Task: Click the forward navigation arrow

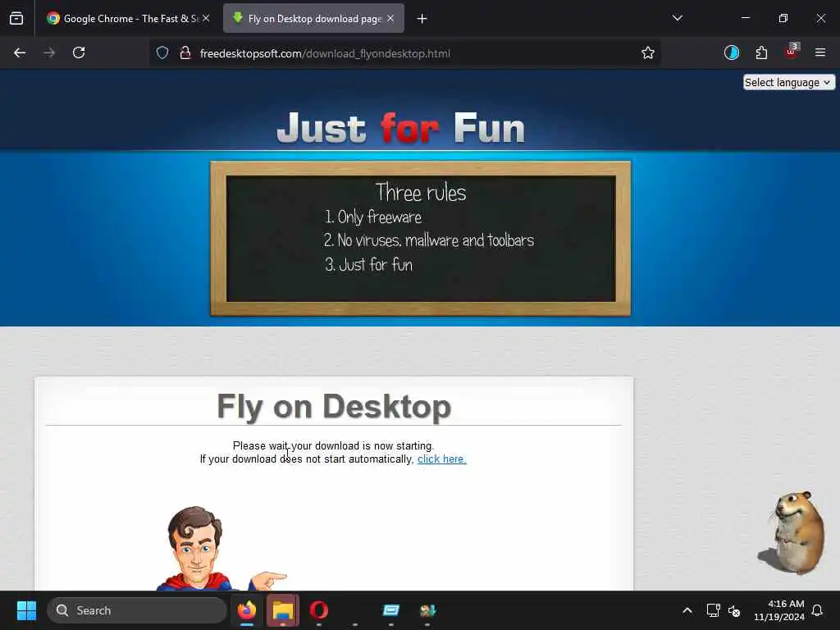Action: click(49, 53)
